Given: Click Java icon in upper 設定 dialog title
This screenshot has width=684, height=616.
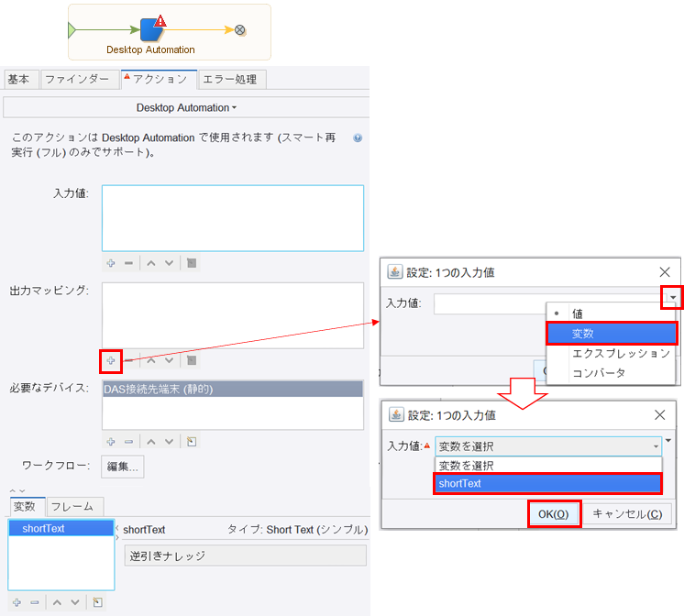Looking at the screenshot, I should pos(395,271).
